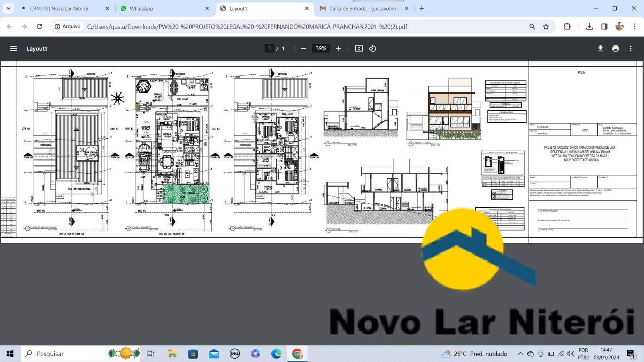The height and width of the screenshot is (362, 644).
Task: Click the address bar PDF file path
Action: click(247, 27)
